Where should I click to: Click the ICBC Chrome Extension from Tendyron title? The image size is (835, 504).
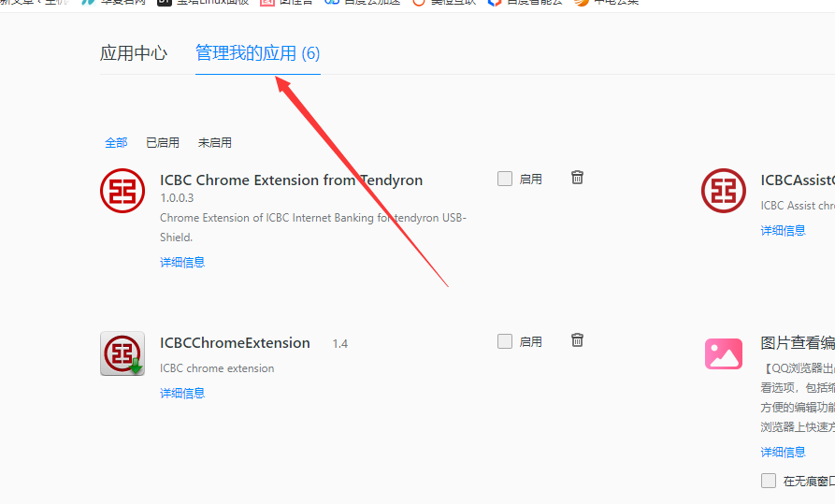click(292, 180)
